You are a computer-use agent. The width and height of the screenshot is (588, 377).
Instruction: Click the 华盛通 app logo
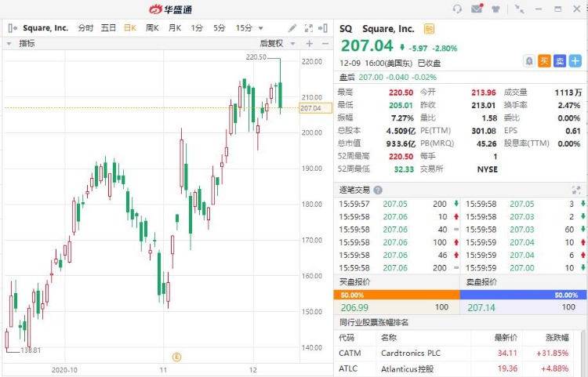click(171, 9)
